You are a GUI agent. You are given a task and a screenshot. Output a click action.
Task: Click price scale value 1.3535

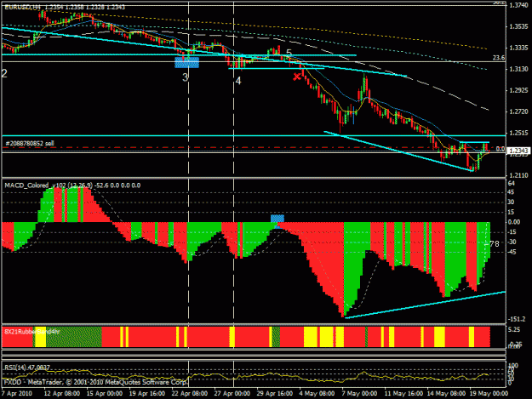coord(519,26)
